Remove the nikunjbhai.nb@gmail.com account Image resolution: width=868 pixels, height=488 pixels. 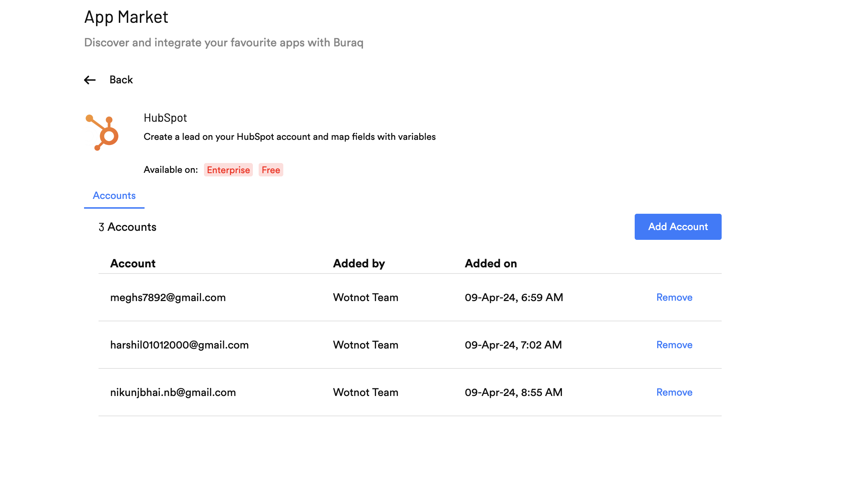click(x=673, y=392)
